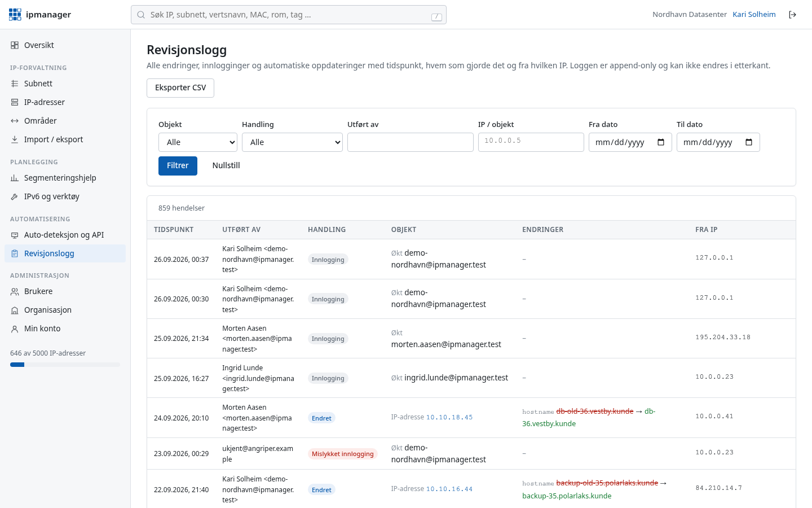
Task: Open Brukere administration page
Action: [65, 291]
